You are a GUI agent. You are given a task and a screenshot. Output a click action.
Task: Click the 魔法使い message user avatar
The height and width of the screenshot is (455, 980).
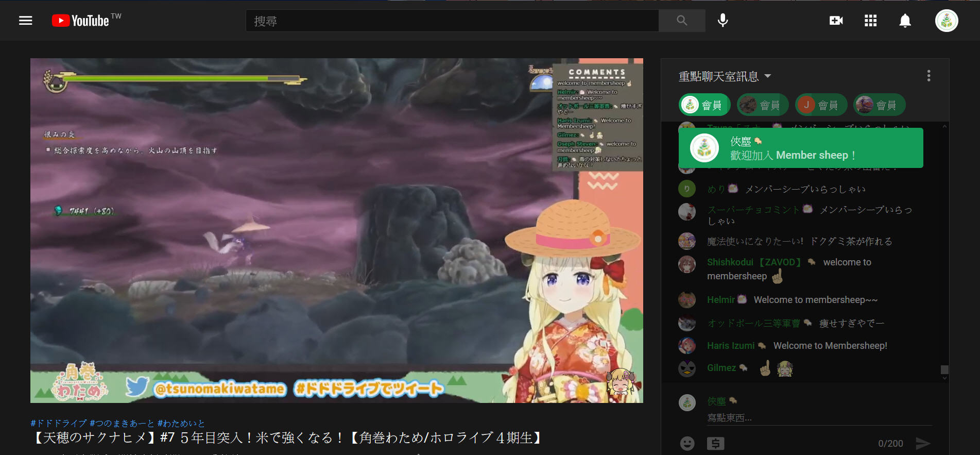coord(687,241)
